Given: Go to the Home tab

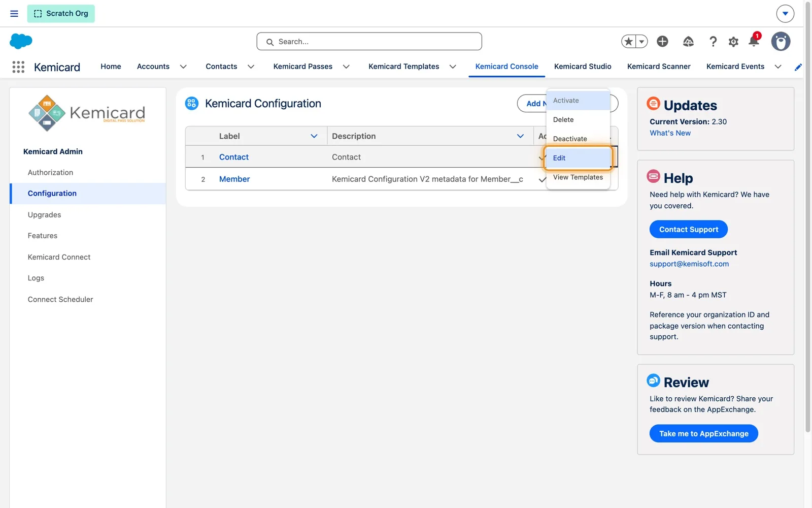Looking at the screenshot, I should (111, 67).
